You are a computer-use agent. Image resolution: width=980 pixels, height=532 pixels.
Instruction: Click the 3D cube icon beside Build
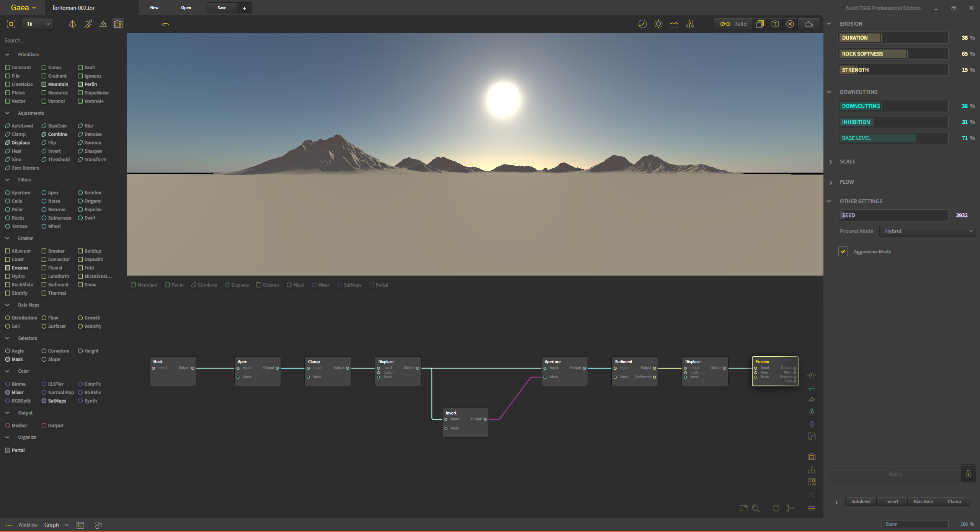point(775,24)
